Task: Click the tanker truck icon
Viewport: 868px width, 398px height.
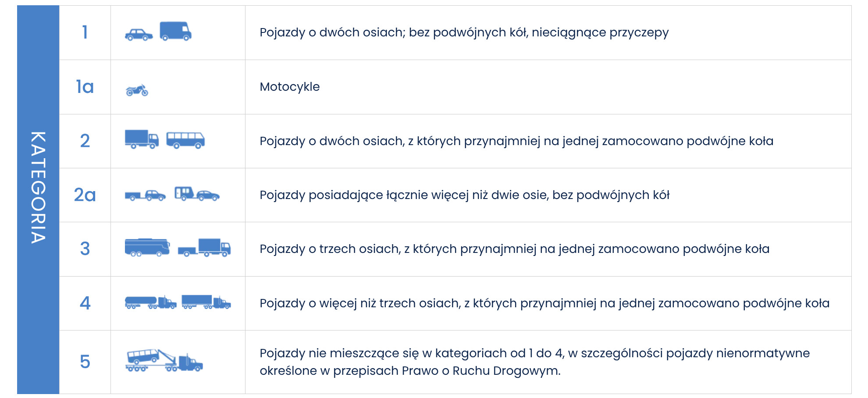Action: pyautogui.click(x=150, y=302)
